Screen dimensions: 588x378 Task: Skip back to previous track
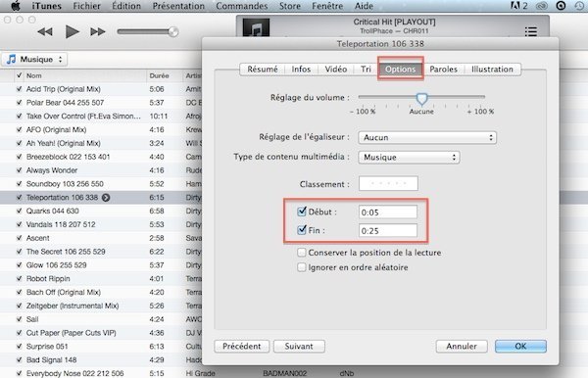click(x=45, y=32)
